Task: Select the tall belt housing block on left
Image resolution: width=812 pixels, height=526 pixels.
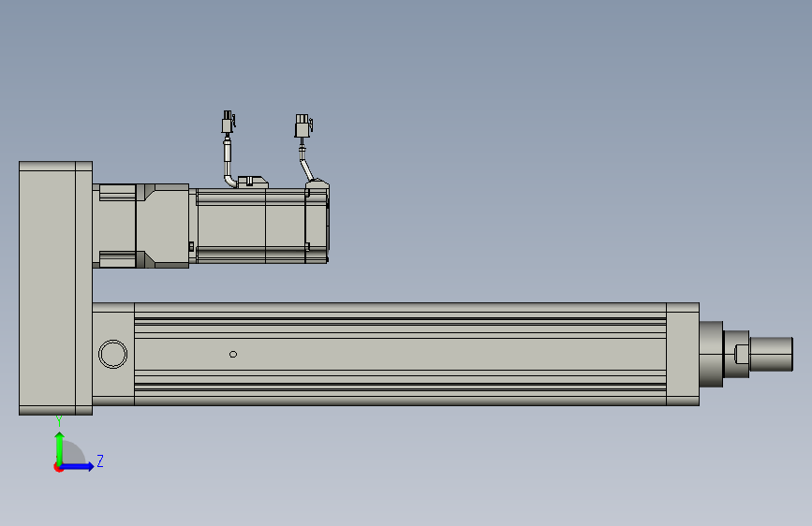Action: coord(55,288)
